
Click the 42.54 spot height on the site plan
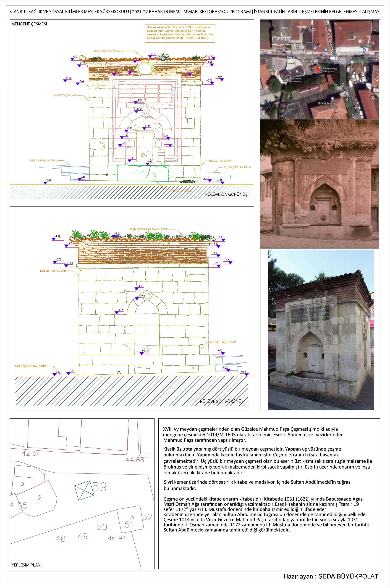click(x=31, y=453)
